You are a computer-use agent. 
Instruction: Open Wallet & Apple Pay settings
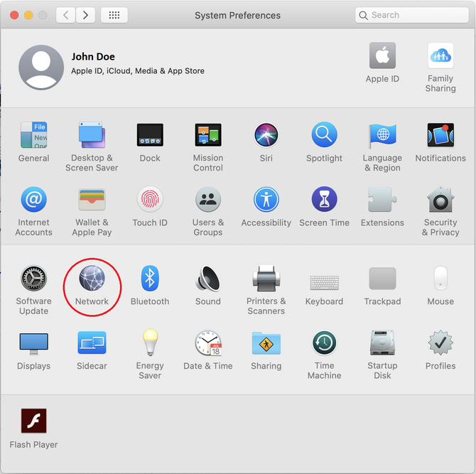click(x=92, y=200)
